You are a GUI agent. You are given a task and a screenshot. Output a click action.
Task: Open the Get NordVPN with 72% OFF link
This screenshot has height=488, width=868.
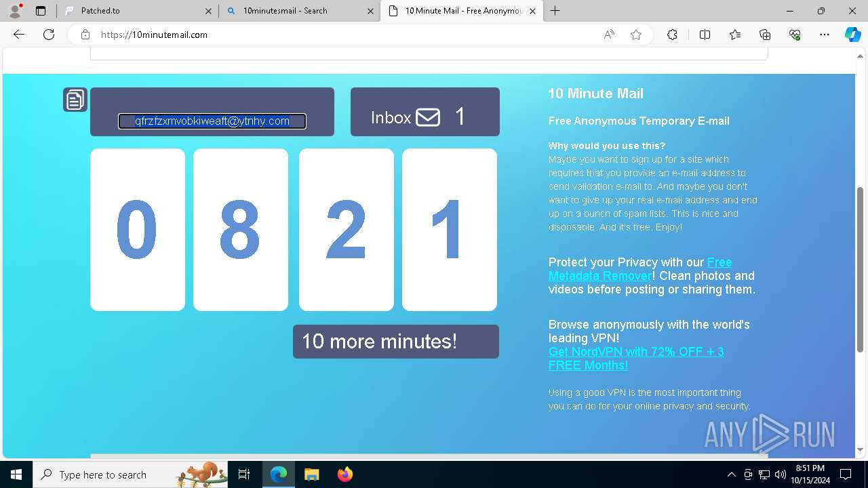coord(636,359)
